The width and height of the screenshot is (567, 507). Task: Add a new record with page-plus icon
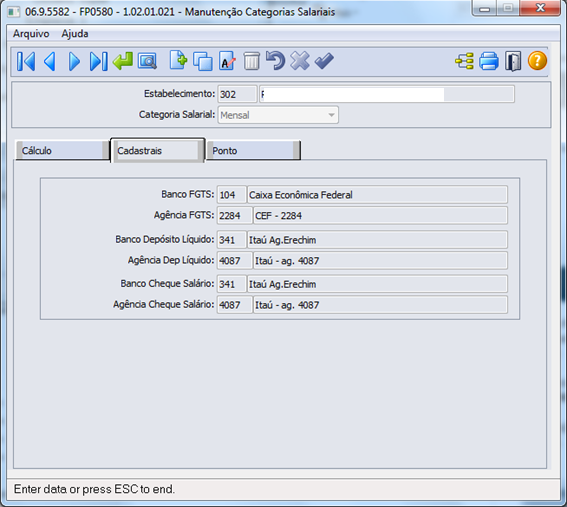[178, 60]
